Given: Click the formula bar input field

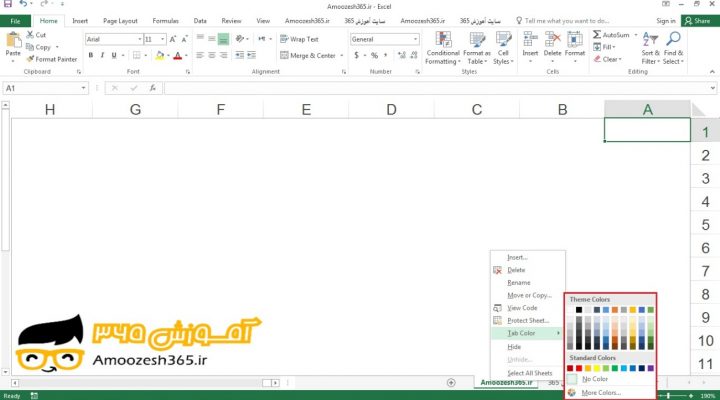Looking at the screenshot, I should (x=436, y=88).
